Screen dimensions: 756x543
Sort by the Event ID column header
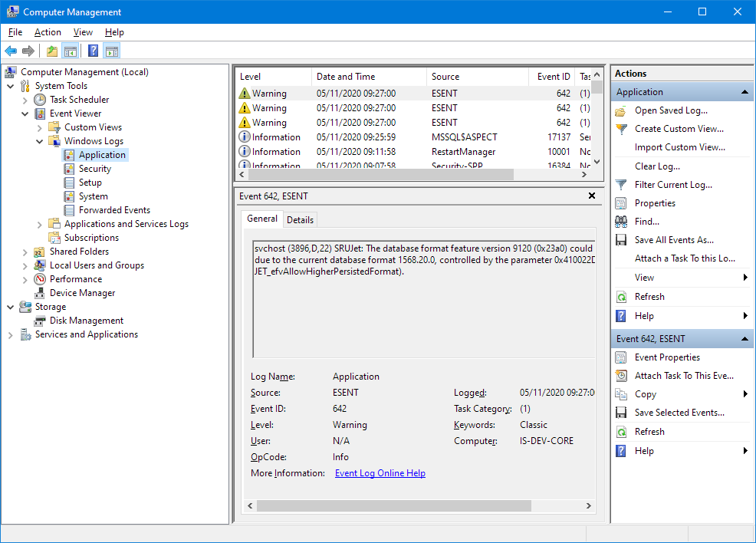pos(551,77)
